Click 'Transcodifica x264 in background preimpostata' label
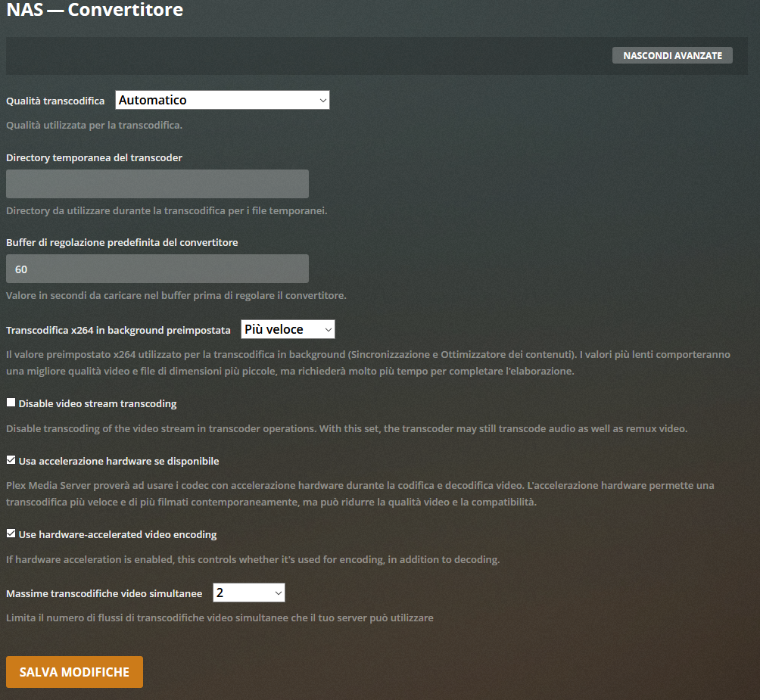The height and width of the screenshot is (700, 760). point(118,330)
